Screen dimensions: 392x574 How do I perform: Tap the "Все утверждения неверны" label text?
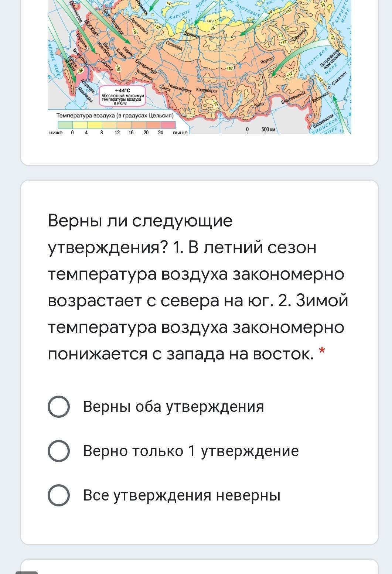point(182,495)
